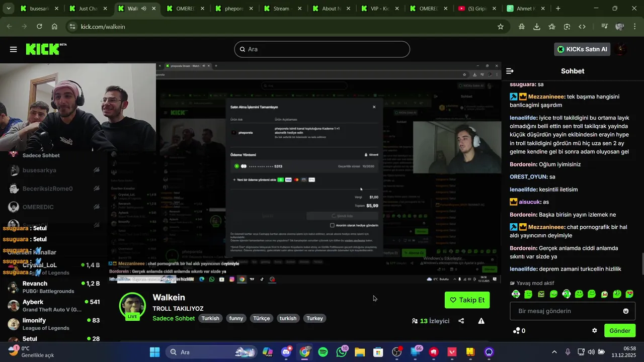The width and height of the screenshot is (644, 362).
Task: Open Revanch in the sidebar channel list
Action: pos(54,287)
